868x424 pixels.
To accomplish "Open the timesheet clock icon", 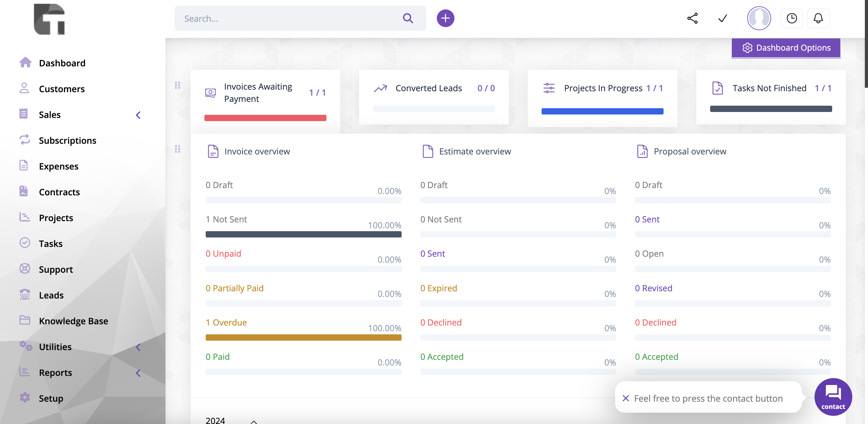I will pyautogui.click(x=792, y=18).
